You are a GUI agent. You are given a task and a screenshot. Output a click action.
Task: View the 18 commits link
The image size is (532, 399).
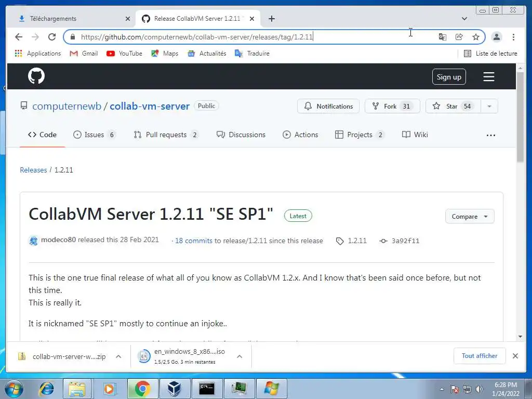pyautogui.click(x=193, y=241)
